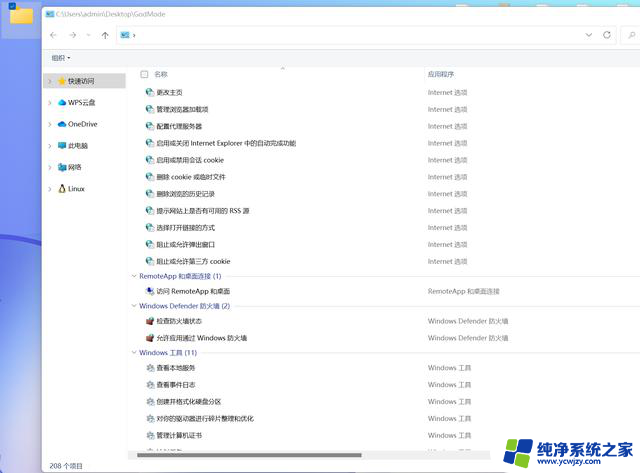Click the search box with magnifier
The image size is (640, 473).
(x=631, y=35)
